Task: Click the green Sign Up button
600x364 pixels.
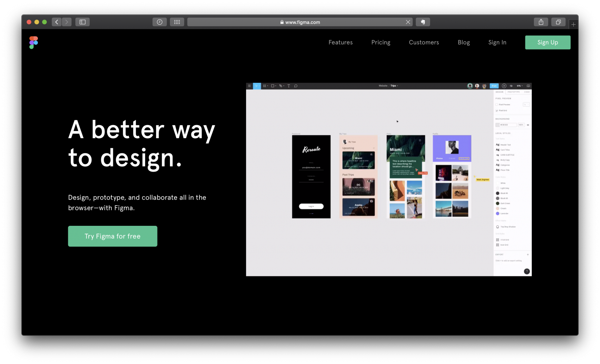Action: 548,42
